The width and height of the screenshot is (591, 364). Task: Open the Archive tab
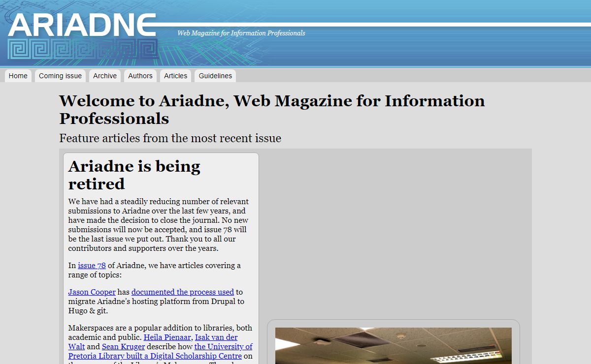(x=105, y=76)
